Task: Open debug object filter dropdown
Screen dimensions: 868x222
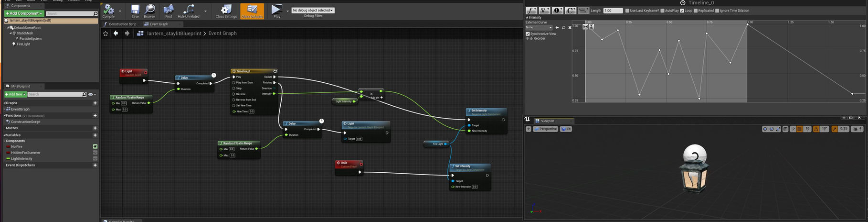Action: pyautogui.click(x=313, y=10)
